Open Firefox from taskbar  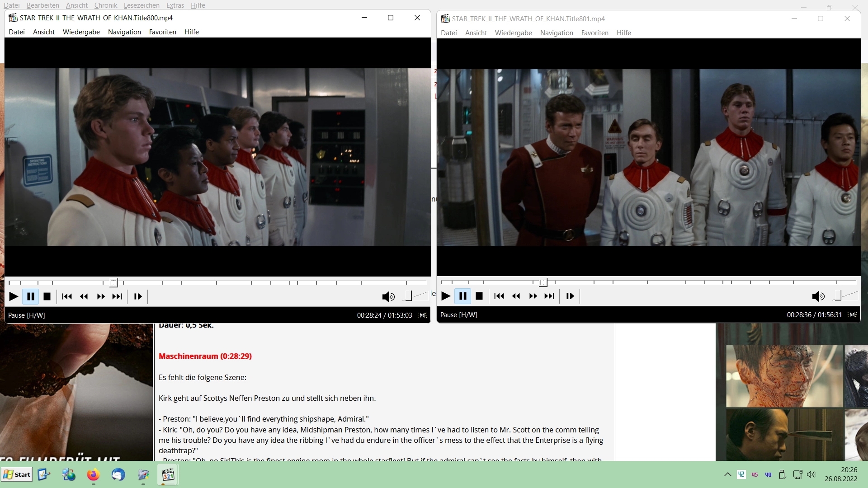click(x=93, y=475)
